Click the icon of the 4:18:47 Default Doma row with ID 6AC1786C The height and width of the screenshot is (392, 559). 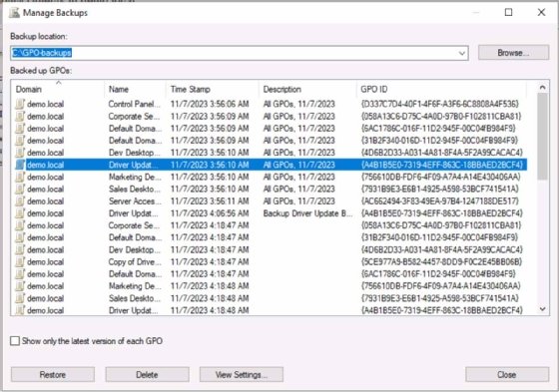click(20, 274)
